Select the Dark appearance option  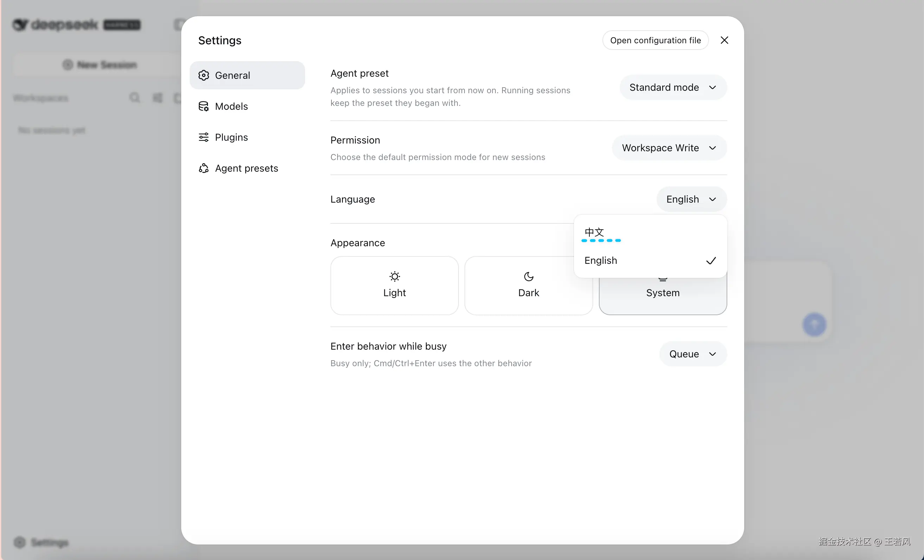point(529,286)
